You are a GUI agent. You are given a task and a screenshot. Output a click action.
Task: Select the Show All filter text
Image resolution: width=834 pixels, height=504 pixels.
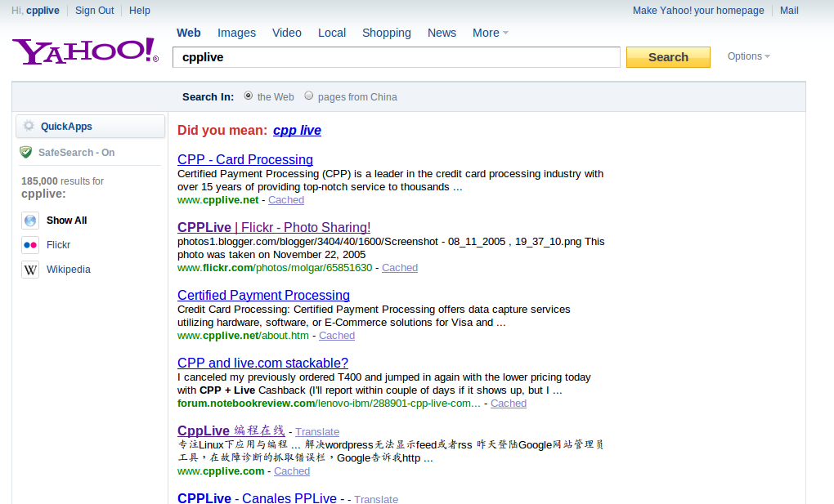[66, 220]
